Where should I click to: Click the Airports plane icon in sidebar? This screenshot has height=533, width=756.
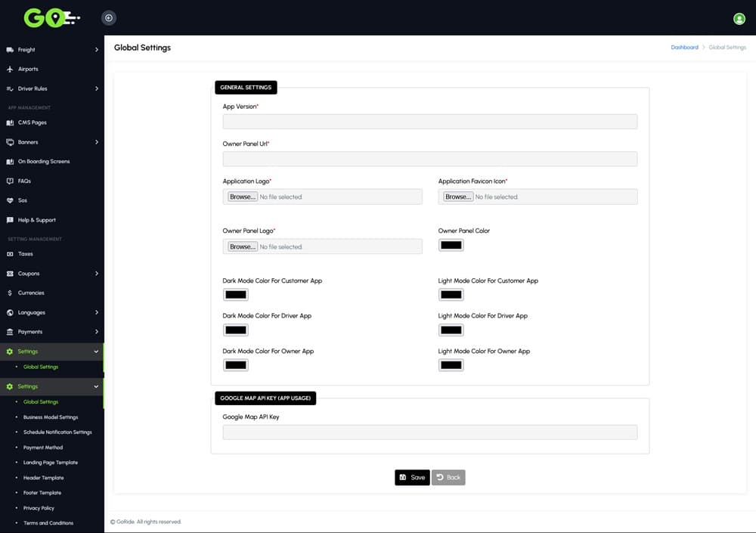click(x=10, y=69)
